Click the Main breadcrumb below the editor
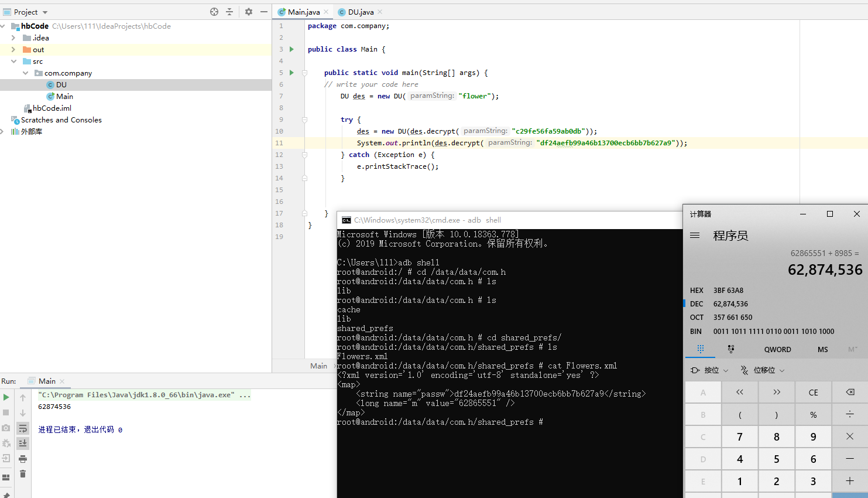This screenshot has width=868, height=498. click(318, 366)
